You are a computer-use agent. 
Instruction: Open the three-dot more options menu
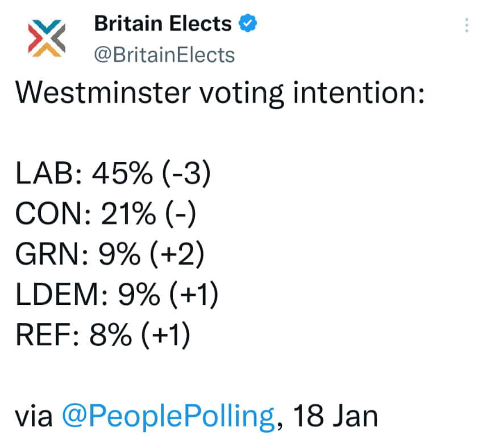coord(467,26)
